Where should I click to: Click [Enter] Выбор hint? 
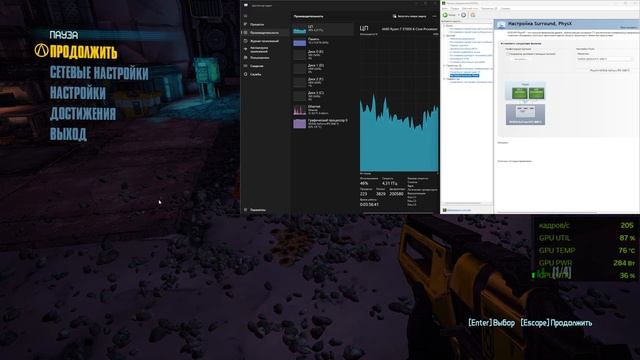coord(491,323)
